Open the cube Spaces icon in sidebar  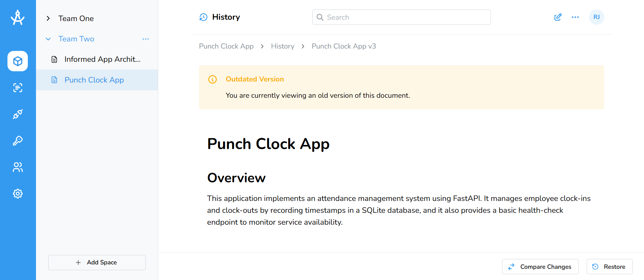click(x=18, y=61)
